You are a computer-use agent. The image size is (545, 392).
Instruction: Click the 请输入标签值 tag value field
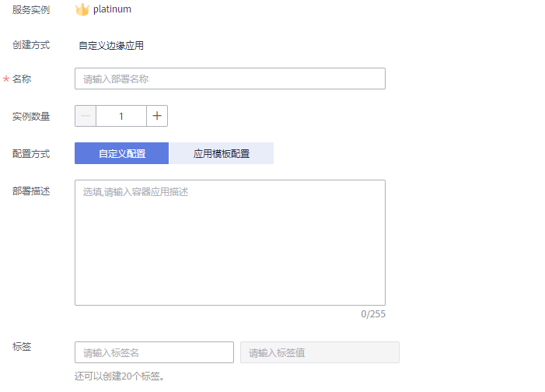(320, 352)
